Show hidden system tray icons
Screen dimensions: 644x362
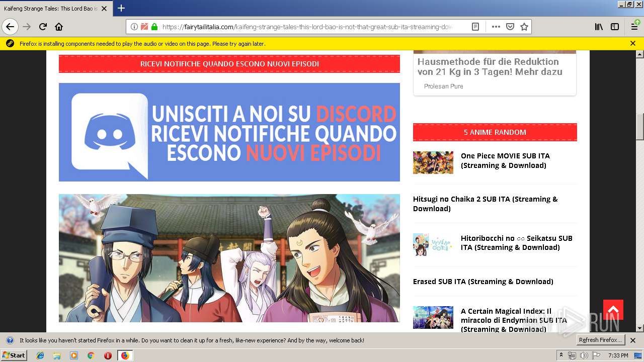[x=561, y=355]
